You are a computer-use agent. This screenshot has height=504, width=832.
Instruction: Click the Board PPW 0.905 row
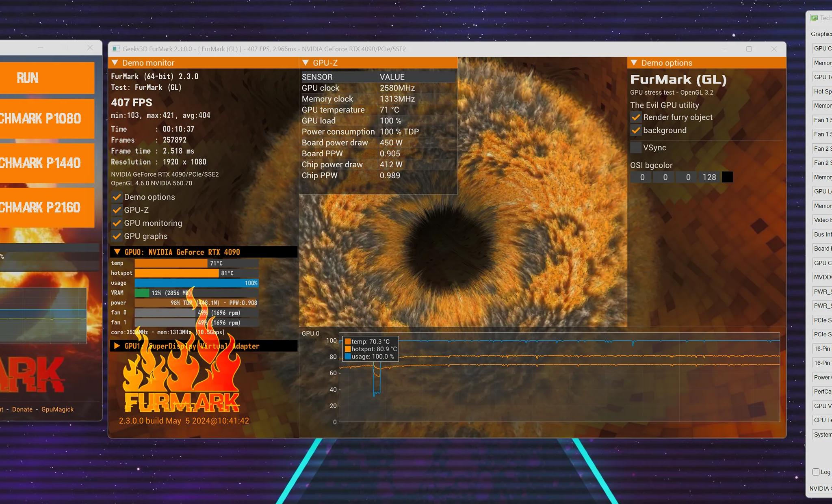pos(378,154)
